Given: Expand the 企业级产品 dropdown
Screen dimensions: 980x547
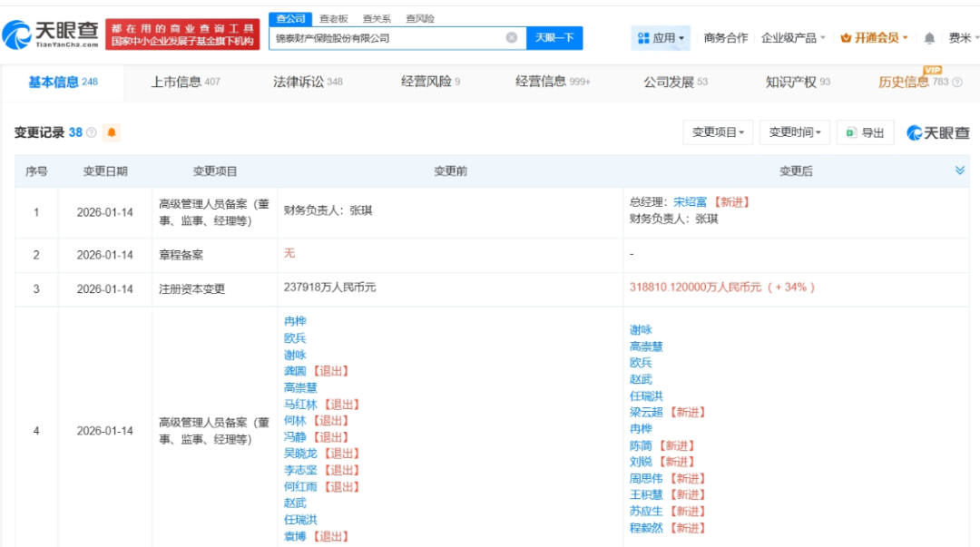Looking at the screenshot, I should pos(793,38).
